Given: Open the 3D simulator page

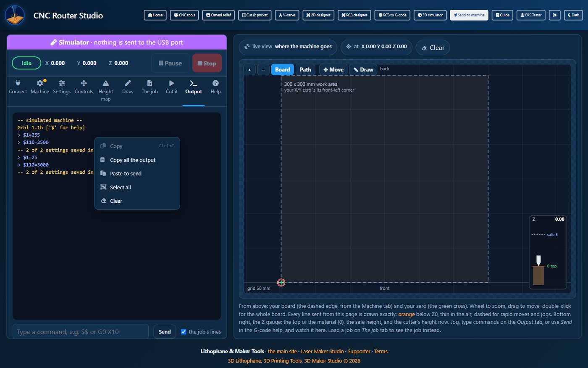Looking at the screenshot, I should tap(430, 15).
